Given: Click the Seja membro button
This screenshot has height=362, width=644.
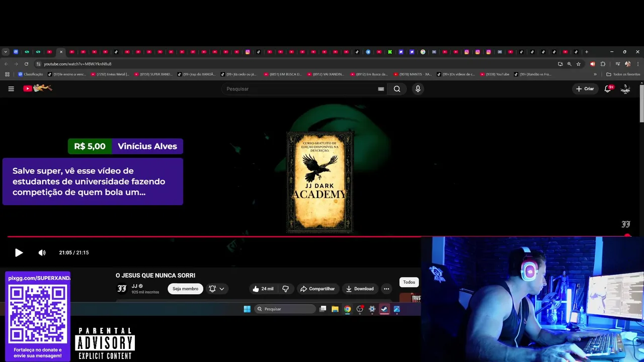Looking at the screenshot, I should click(x=185, y=289).
